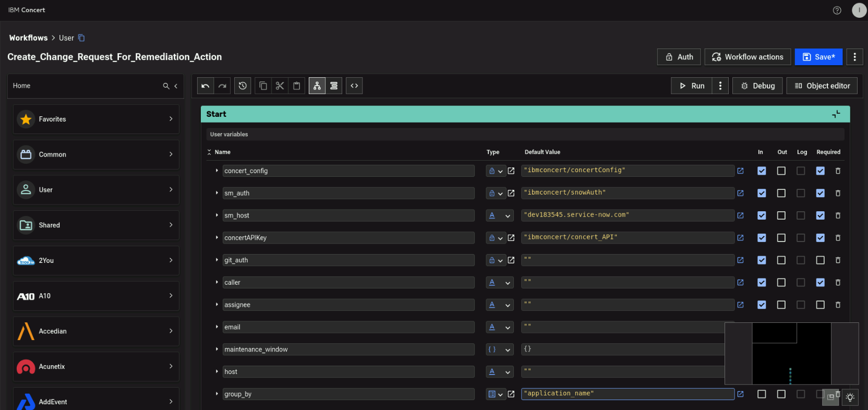This screenshot has width=868, height=410.
Task: Check In for group_by
Action: (x=762, y=394)
